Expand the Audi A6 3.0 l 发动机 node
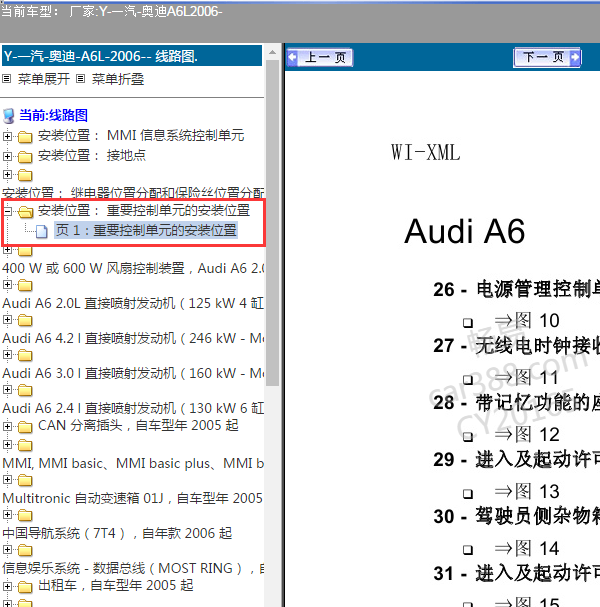600x607 pixels. coord(7,355)
